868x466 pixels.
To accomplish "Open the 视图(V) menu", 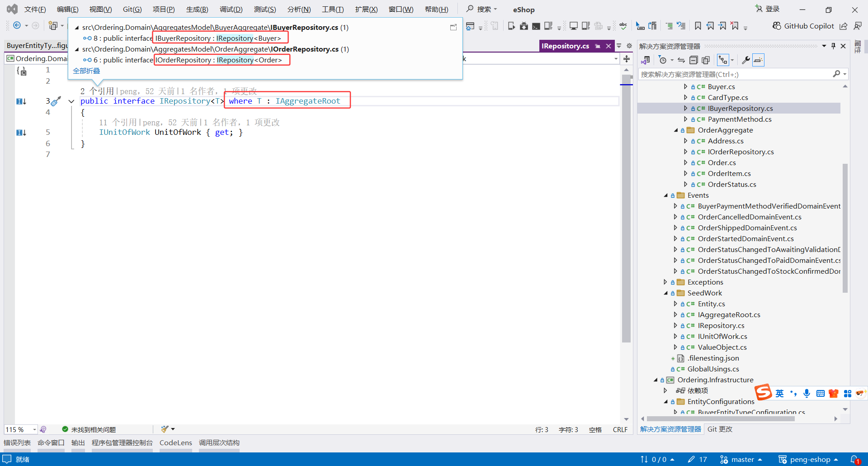I will (x=100, y=10).
